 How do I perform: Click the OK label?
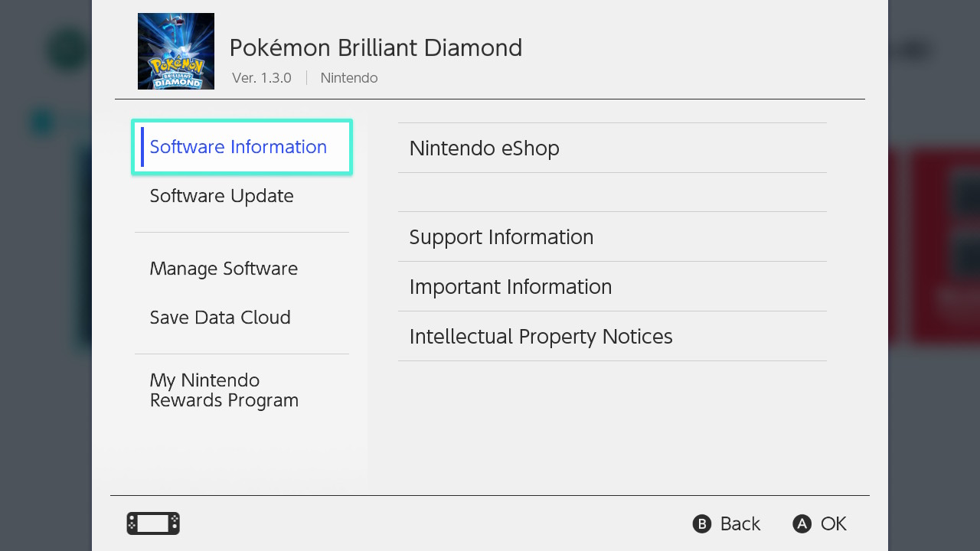coord(833,523)
